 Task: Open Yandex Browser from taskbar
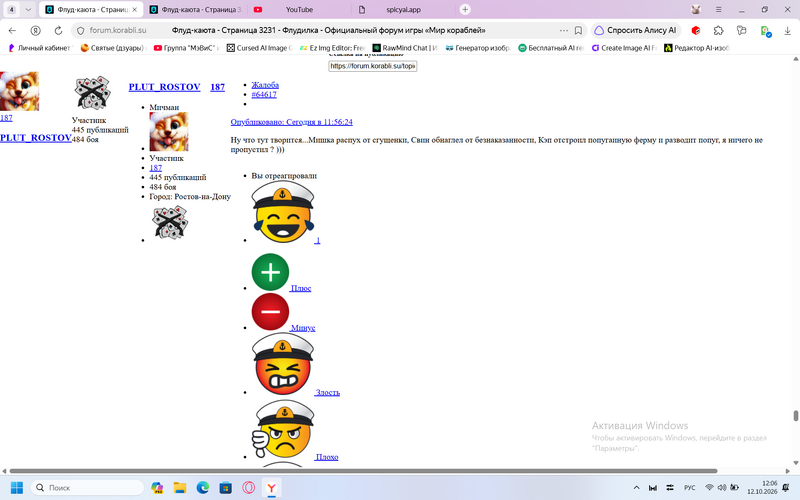pyautogui.click(x=271, y=488)
